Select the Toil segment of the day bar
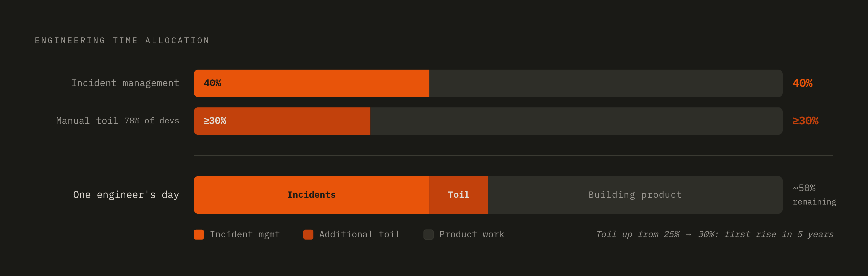This screenshot has width=868, height=276. 459,195
